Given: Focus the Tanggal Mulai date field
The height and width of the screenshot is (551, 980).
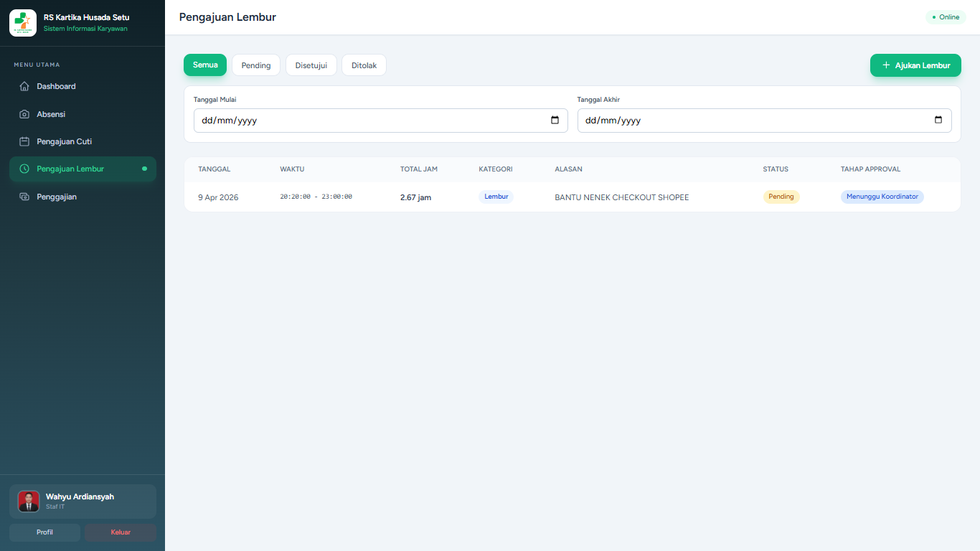Looking at the screenshot, I should click(381, 121).
